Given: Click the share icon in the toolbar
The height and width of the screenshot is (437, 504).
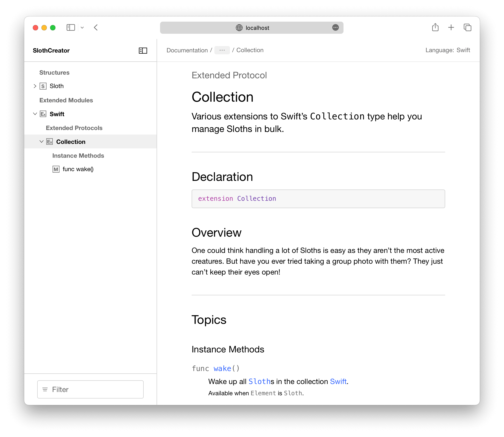Looking at the screenshot, I should point(435,27).
